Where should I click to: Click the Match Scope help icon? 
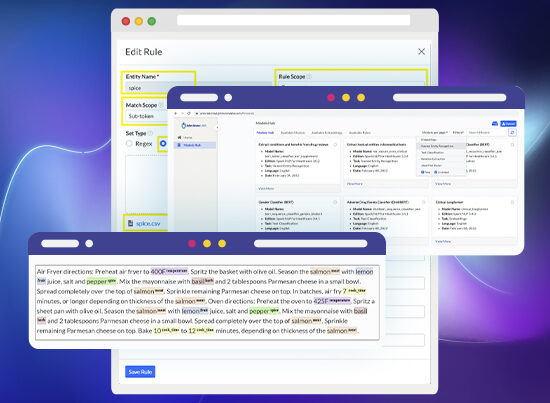[161, 105]
